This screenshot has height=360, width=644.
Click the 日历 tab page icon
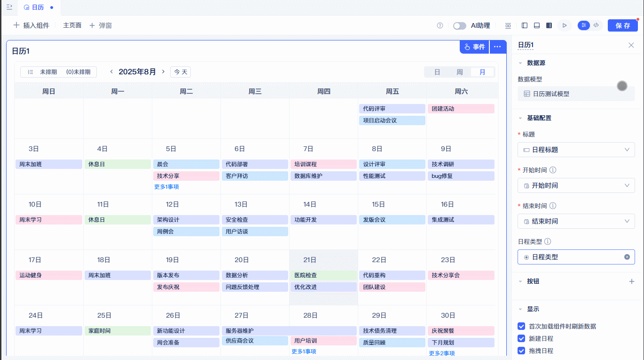tap(26, 8)
